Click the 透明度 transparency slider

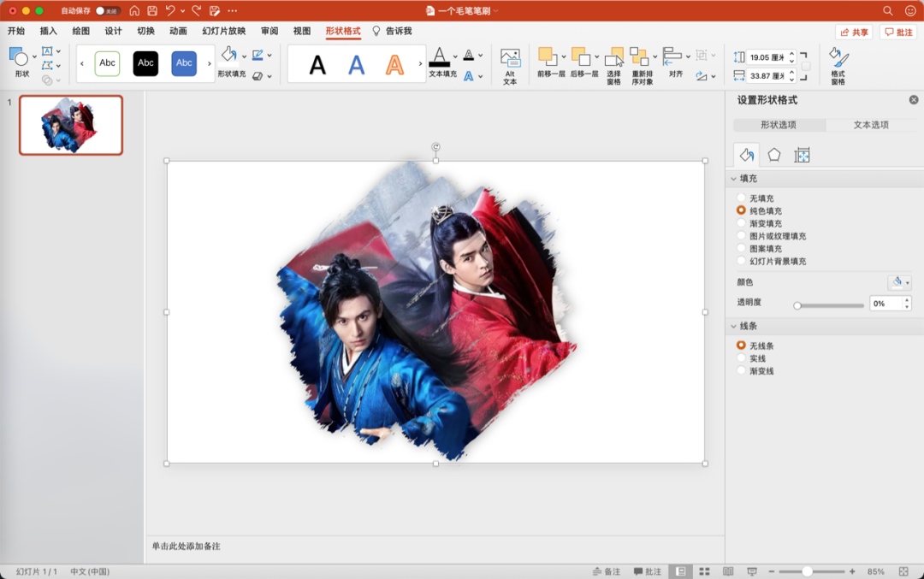[830, 305]
